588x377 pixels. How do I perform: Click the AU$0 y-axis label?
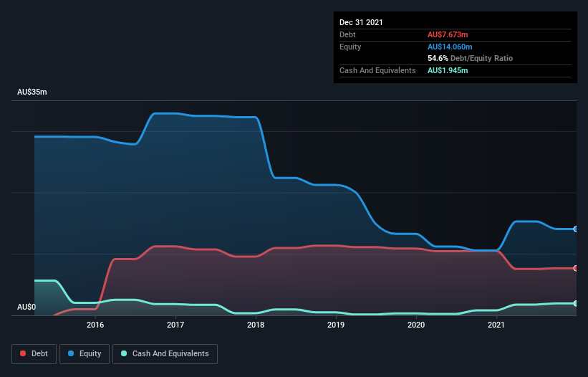26,307
